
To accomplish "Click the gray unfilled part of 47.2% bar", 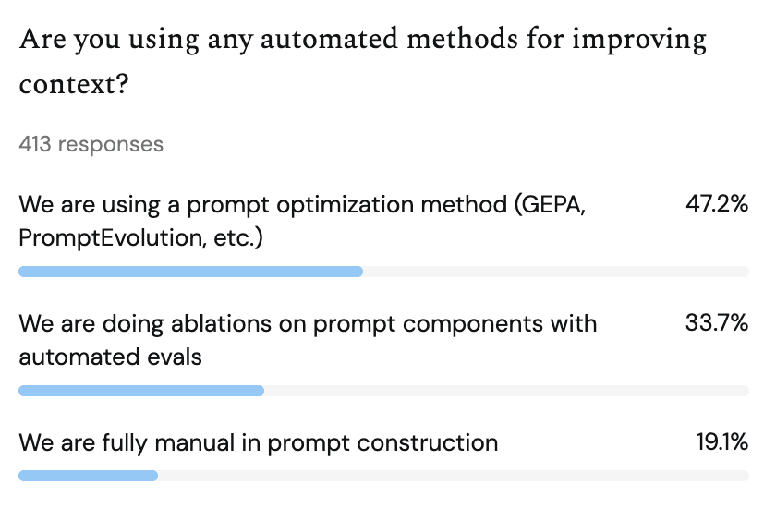I will point(554,272).
